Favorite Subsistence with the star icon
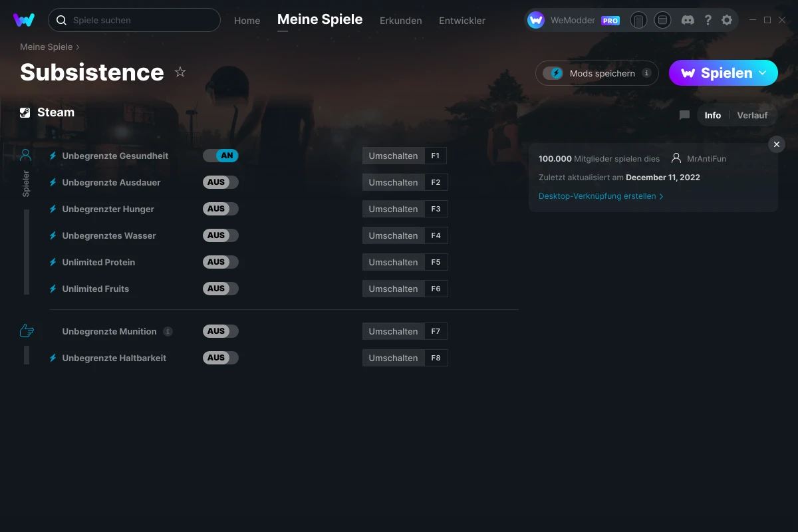The height and width of the screenshot is (532, 798). click(180, 72)
